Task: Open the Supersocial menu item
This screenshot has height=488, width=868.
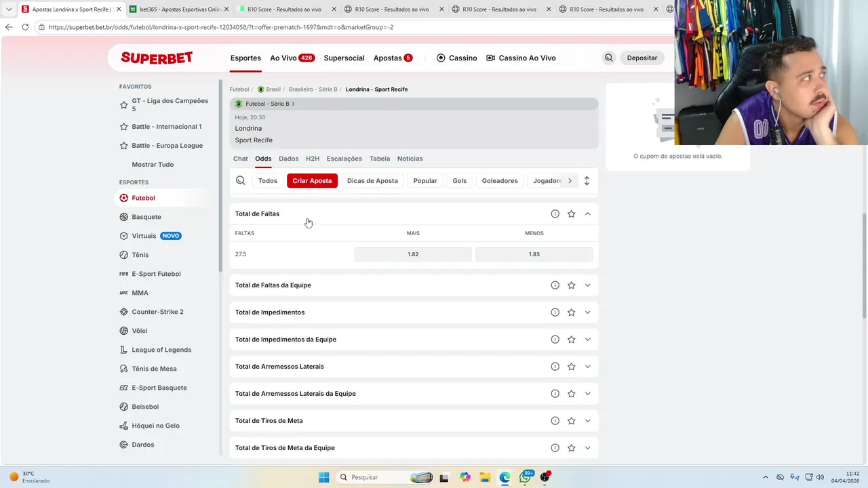Action: pos(344,58)
